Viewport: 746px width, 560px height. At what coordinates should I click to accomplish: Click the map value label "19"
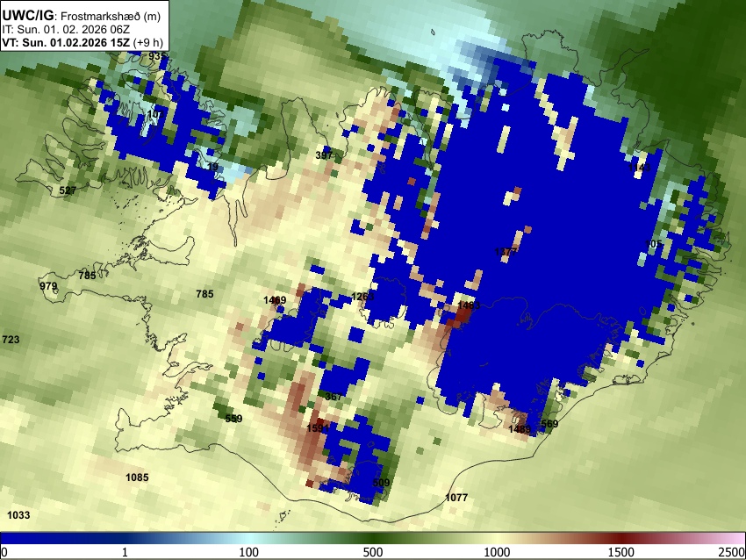[x=212, y=167]
